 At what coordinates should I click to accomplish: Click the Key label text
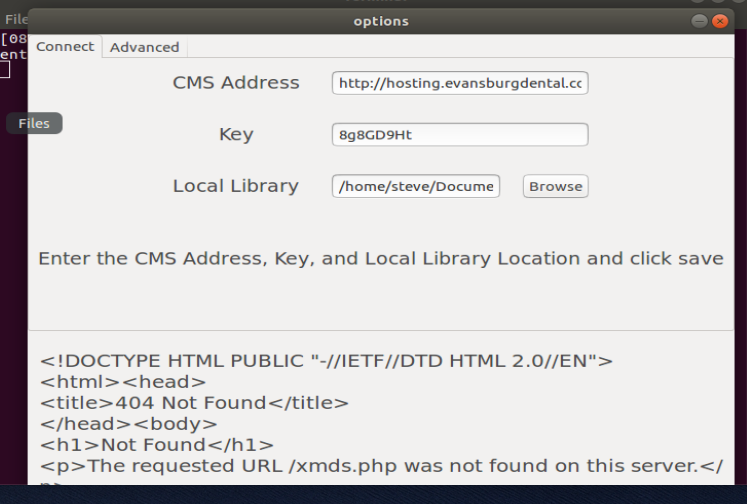point(236,135)
